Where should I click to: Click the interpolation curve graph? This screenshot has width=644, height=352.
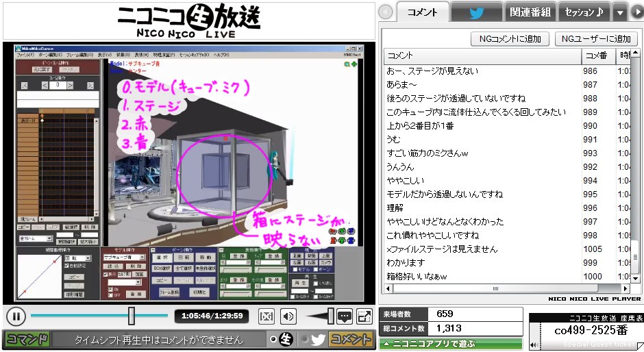40,276
